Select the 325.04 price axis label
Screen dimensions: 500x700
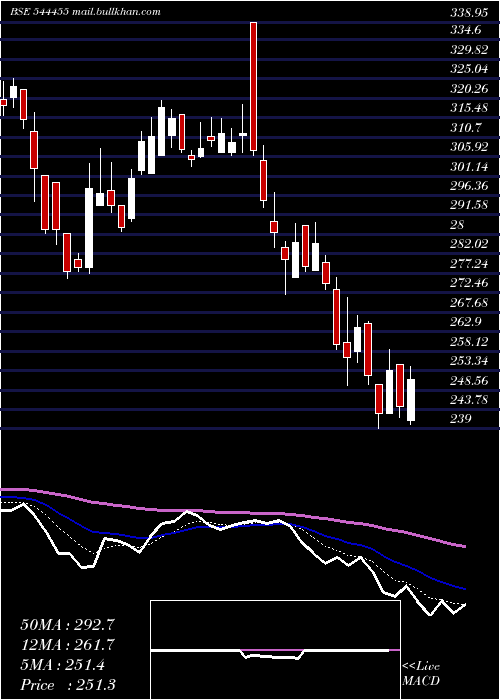469,69
